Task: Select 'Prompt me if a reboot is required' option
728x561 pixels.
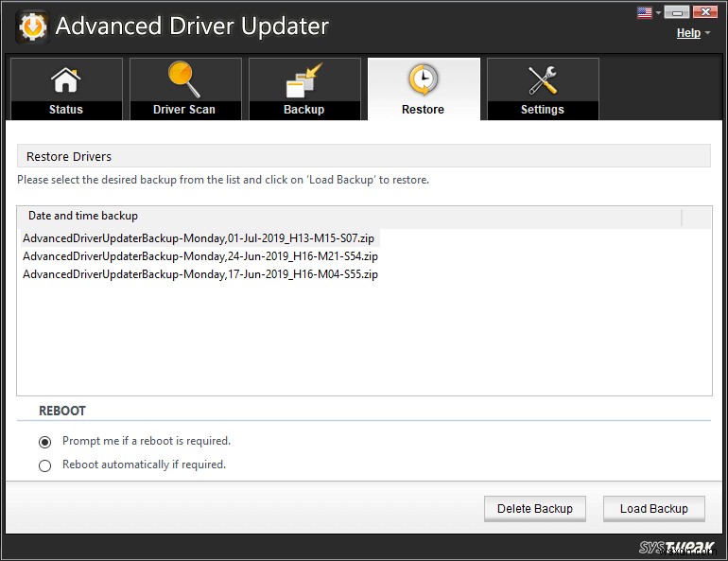Action: pos(45,442)
